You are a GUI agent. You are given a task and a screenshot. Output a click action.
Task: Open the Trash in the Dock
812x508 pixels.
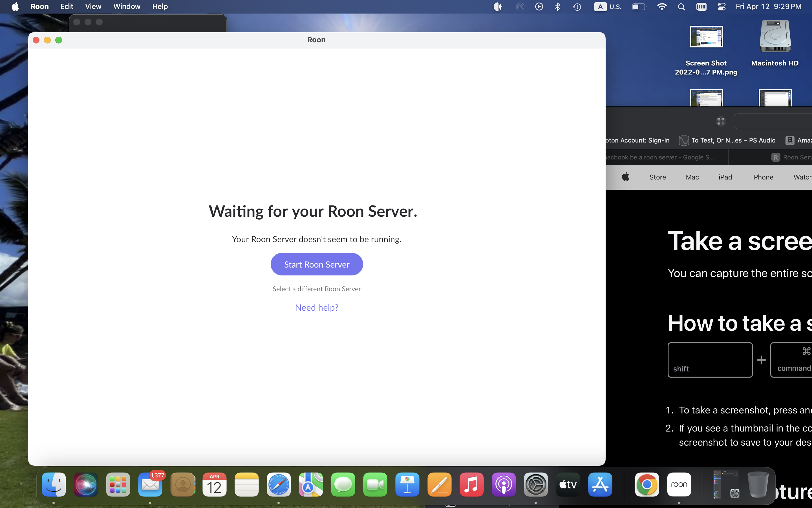(x=758, y=485)
